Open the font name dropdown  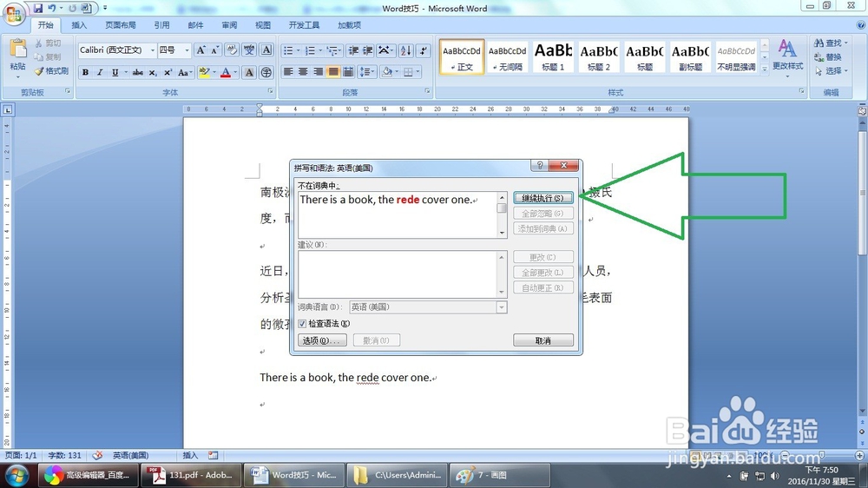click(x=152, y=50)
